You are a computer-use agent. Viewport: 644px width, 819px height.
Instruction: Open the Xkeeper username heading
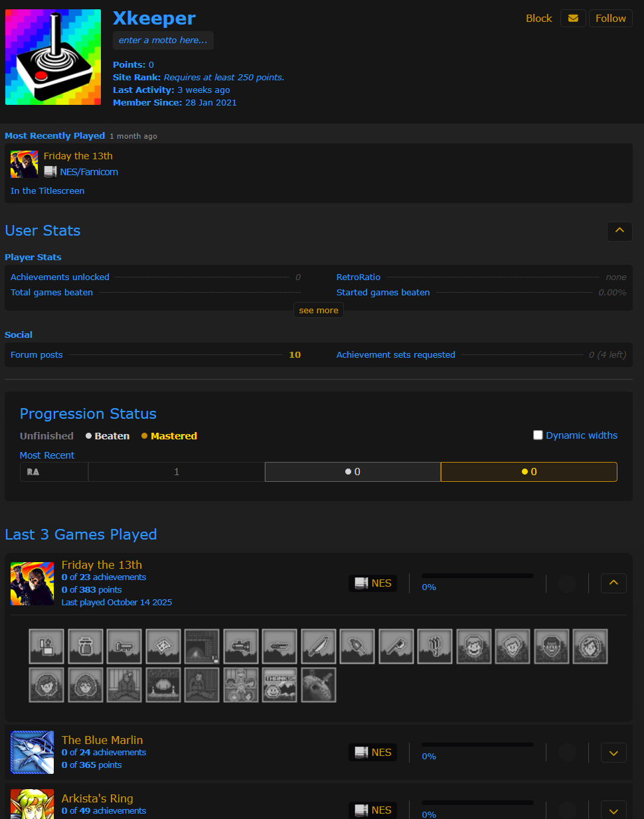[x=154, y=18]
